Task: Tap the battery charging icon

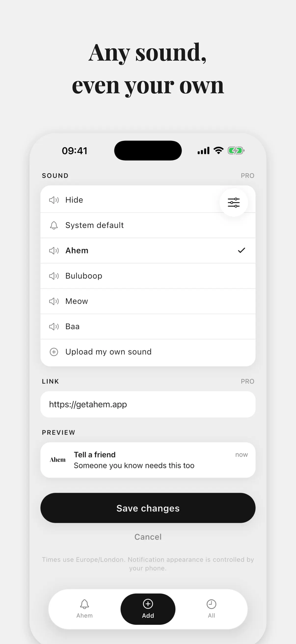Action: point(236,151)
